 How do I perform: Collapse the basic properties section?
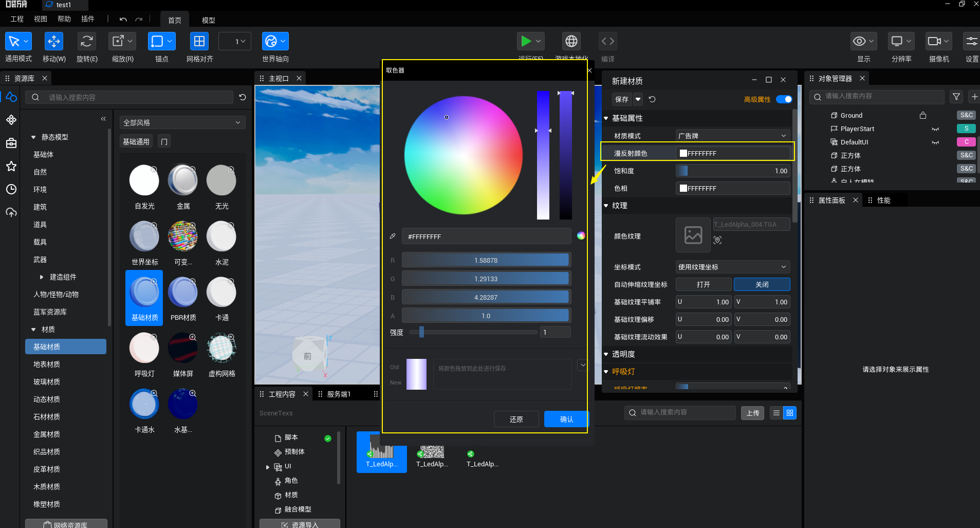tap(606, 118)
